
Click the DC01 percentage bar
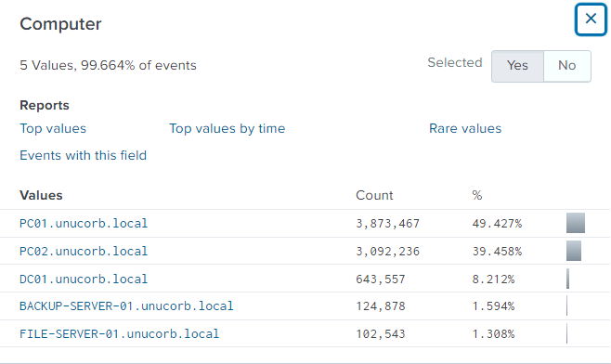click(x=568, y=279)
